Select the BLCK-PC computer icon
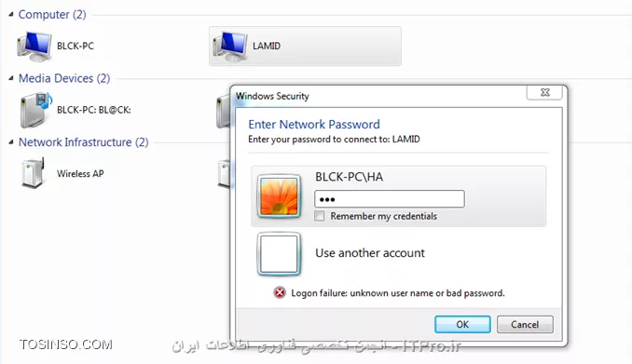This screenshot has width=632, height=364. 34,47
